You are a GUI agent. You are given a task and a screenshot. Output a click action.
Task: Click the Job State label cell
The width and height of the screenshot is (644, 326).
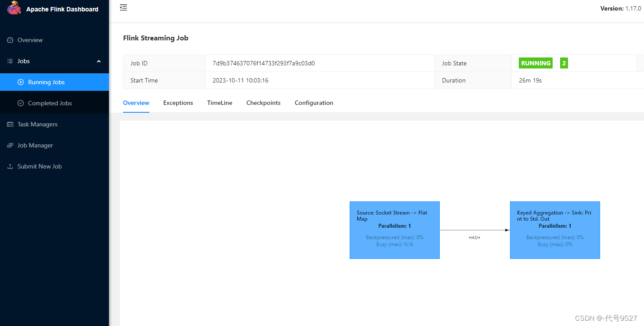click(473, 63)
